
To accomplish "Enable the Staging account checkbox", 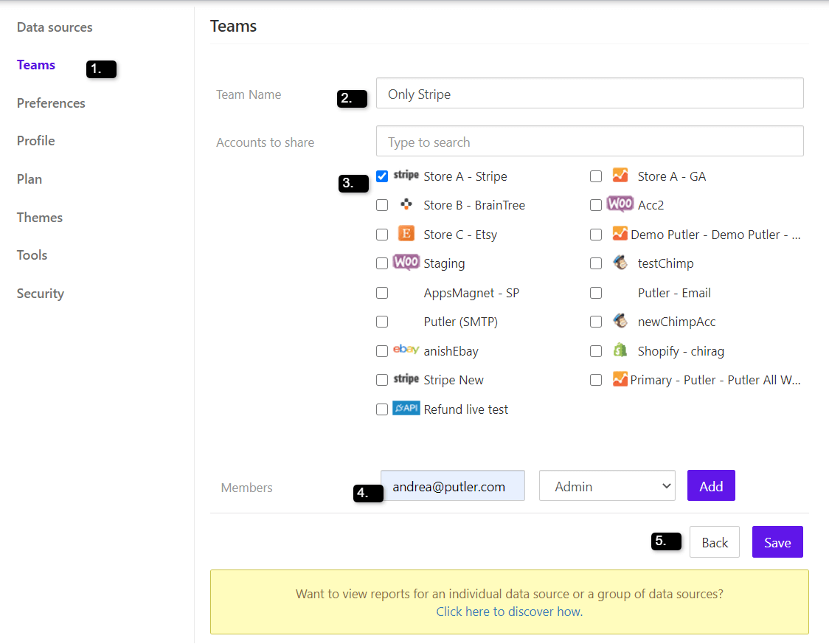I will (x=382, y=263).
